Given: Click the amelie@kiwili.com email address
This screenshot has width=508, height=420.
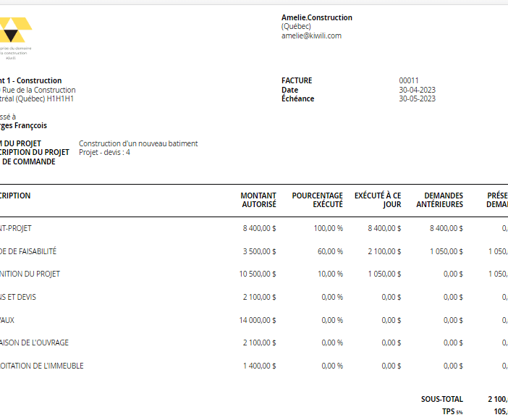Looking at the screenshot, I should pyautogui.click(x=311, y=35).
